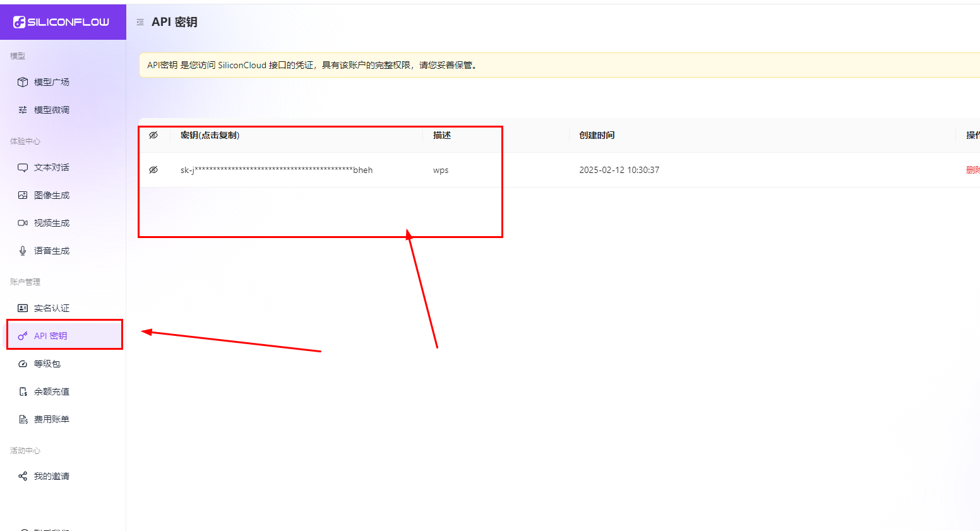
Task: Click the 活动中心 section label
Action: [x=25, y=450]
